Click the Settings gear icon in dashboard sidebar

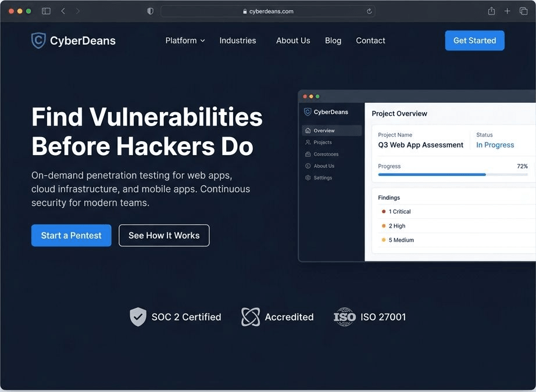308,178
